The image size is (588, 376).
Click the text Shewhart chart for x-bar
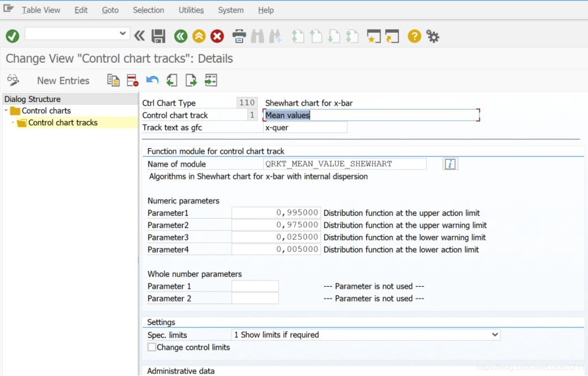[x=309, y=103]
